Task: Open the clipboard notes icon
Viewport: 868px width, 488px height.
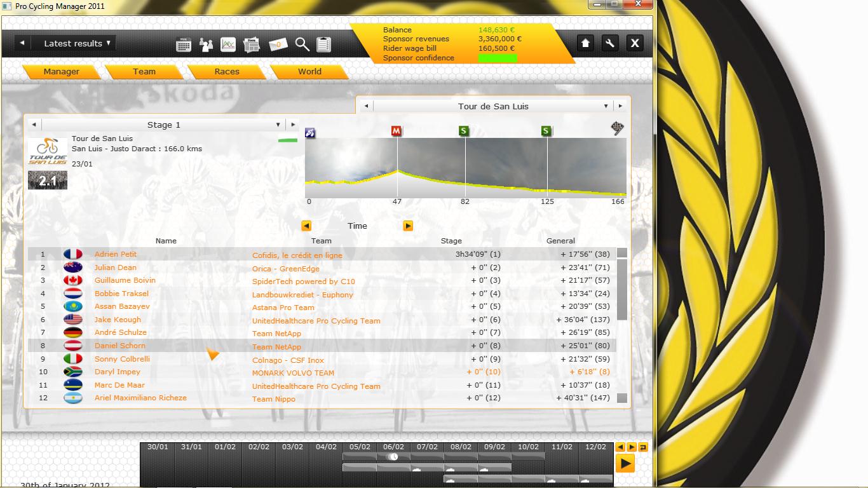Action: click(x=323, y=44)
